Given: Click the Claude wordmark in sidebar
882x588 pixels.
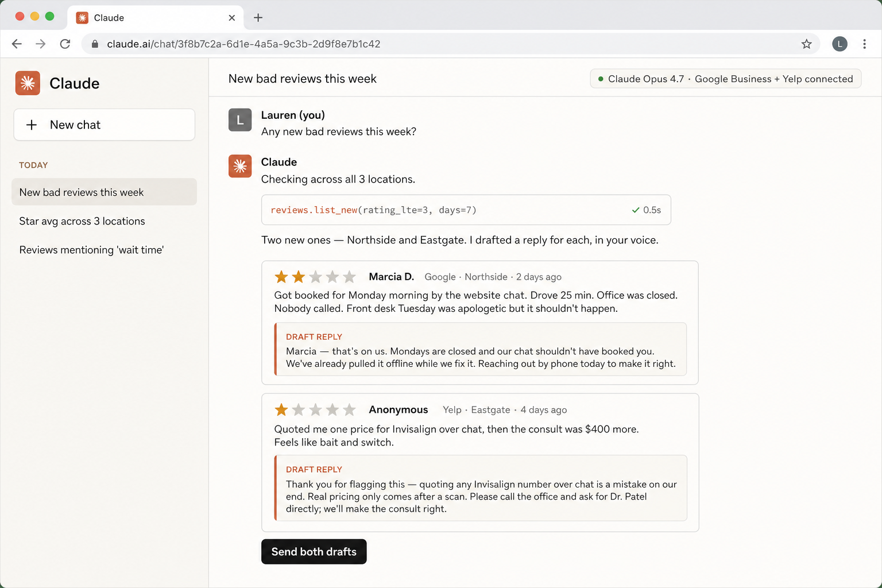Looking at the screenshot, I should pos(74,83).
